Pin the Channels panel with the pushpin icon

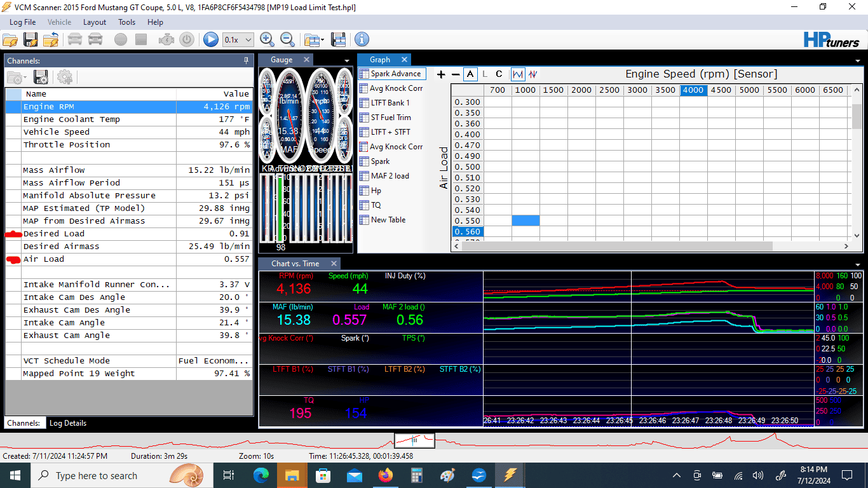tap(247, 60)
